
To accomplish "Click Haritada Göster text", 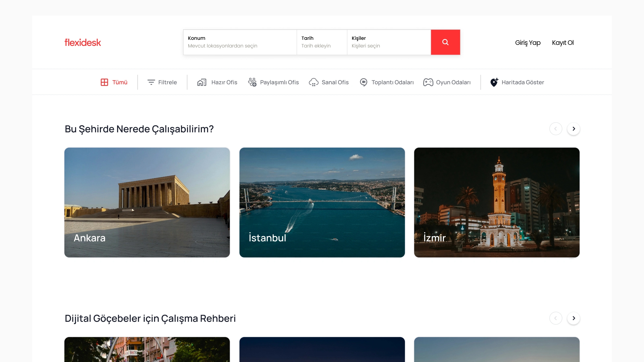I will [x=523, y=82].
